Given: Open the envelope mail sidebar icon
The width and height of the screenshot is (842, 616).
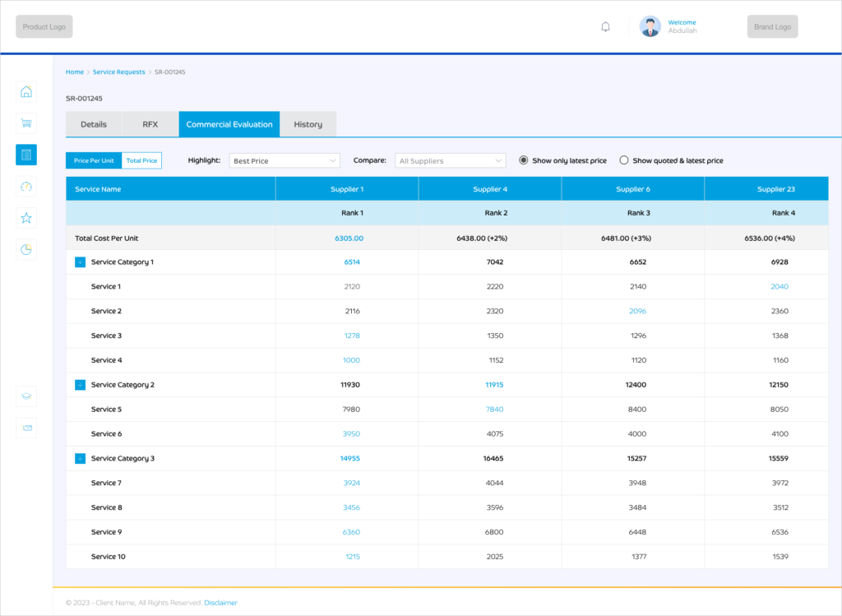Looking at the screenshot, I should coord(26,428).
